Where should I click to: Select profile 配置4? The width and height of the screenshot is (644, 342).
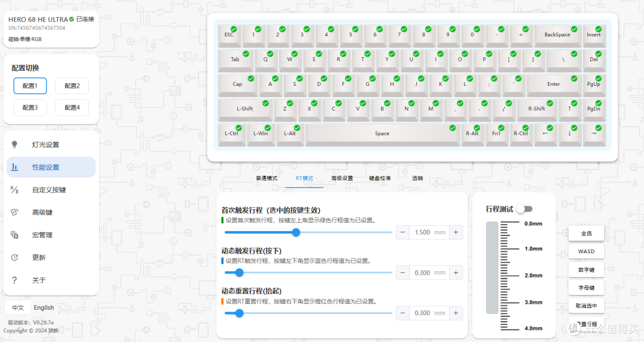72,108
